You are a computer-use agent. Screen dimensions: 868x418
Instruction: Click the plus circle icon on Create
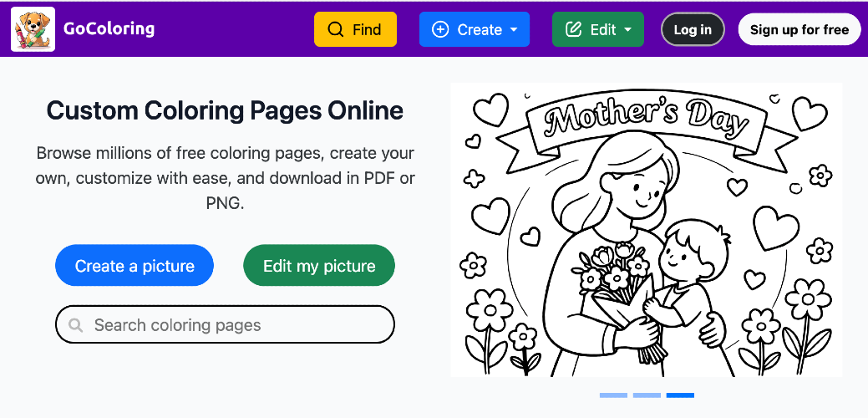440,29
